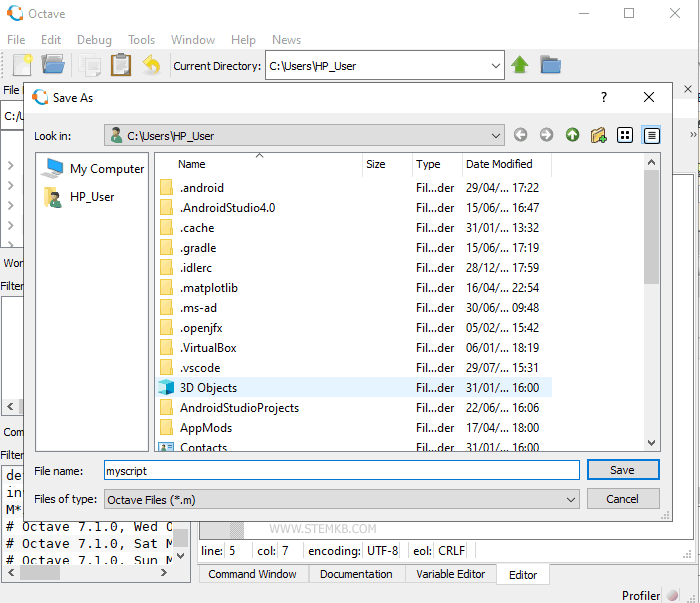Click the browse directories folder icon in toolbar
Image resolution: width=700 pixels, height=603 pixels.
click(550, 66)
